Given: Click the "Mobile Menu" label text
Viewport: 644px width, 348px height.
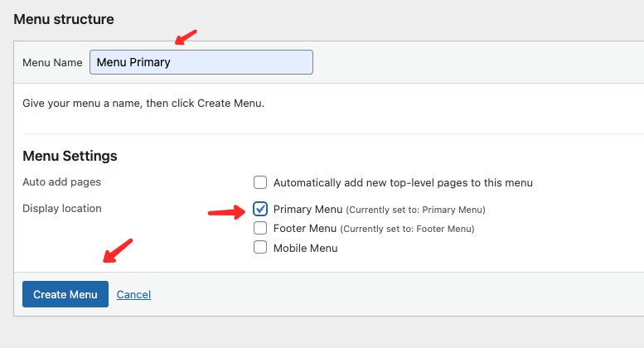Looking at the screenshot, I should pyautogui.click(x=305, y=248).
